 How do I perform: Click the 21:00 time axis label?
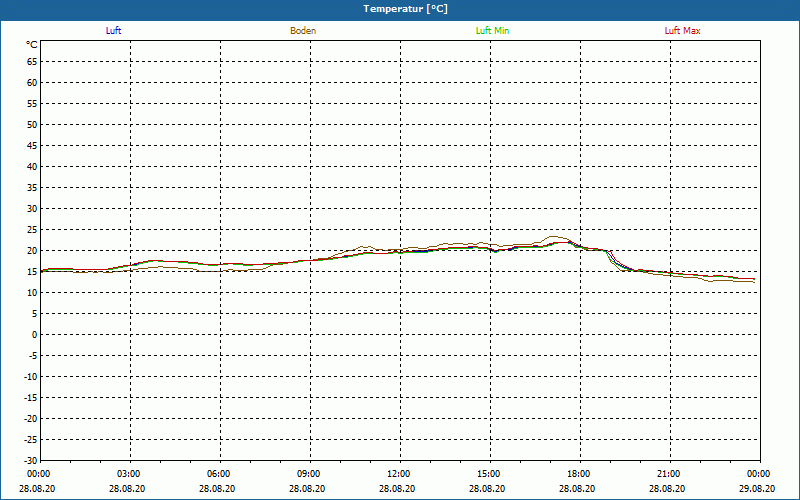pyautogui.click(x=668, y=474)
